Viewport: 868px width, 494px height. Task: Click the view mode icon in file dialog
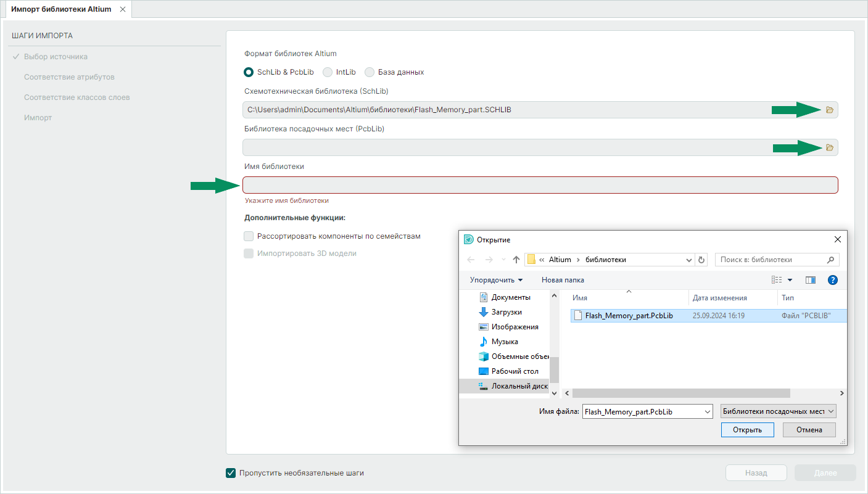(x=777, y=280)
